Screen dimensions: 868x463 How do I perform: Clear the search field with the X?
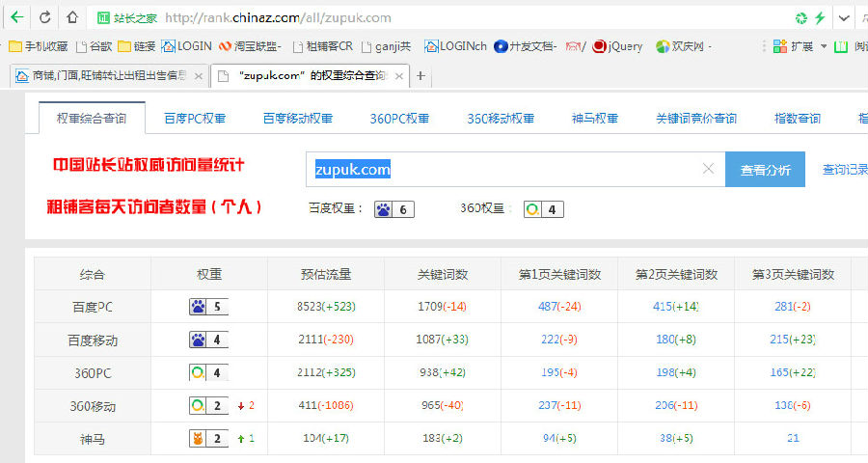tap(708, 169)
